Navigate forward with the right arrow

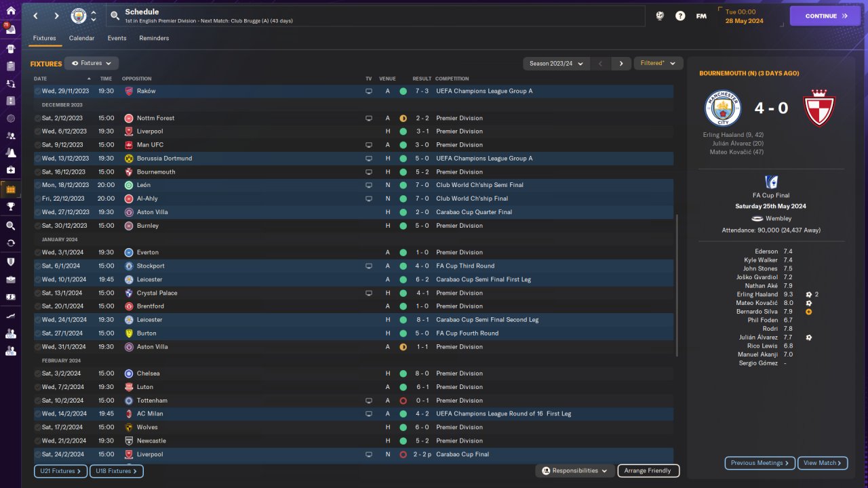point(56,16)
